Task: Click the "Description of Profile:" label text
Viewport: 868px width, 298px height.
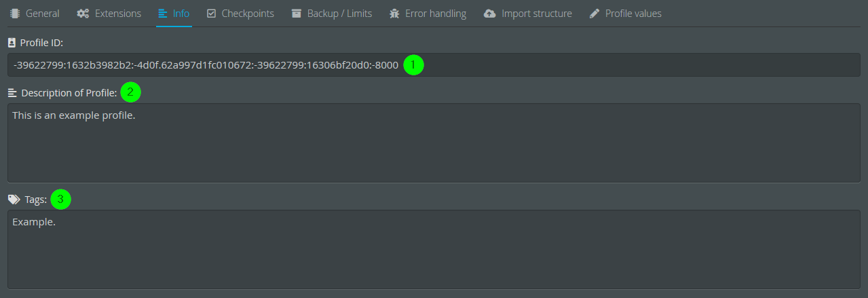Action: point(69,92)
